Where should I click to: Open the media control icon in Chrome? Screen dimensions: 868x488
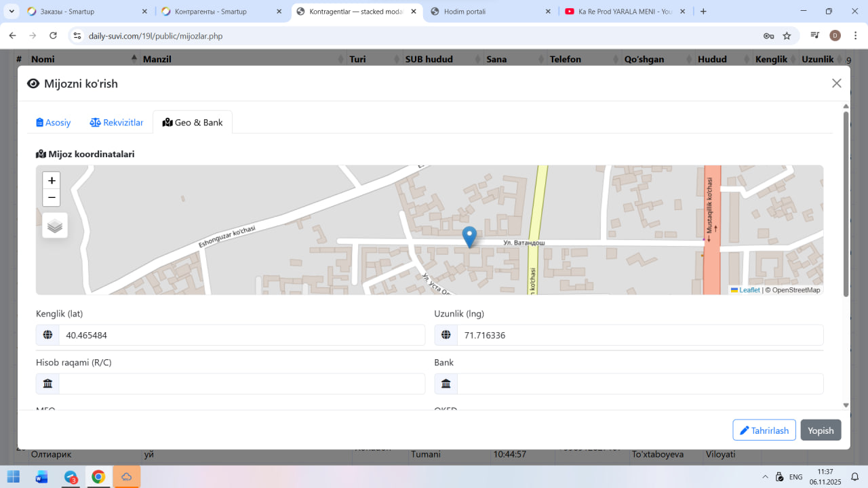(815, 36)
